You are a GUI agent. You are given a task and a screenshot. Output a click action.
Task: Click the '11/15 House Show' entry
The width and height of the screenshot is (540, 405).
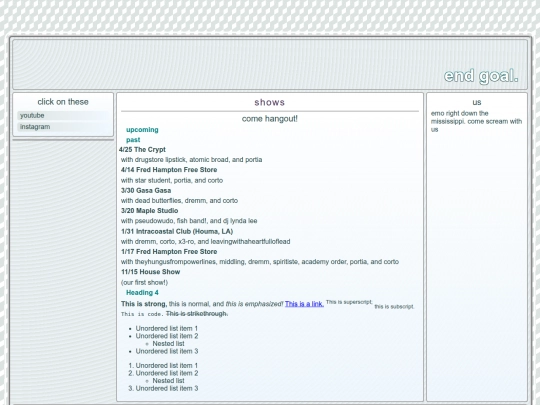tap(150, 272)
